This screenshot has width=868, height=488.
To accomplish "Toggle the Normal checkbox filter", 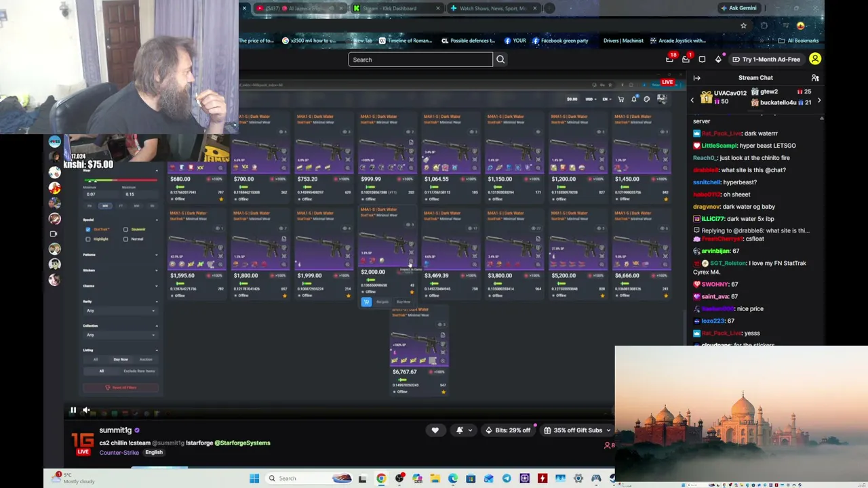I will pos(125,239).
